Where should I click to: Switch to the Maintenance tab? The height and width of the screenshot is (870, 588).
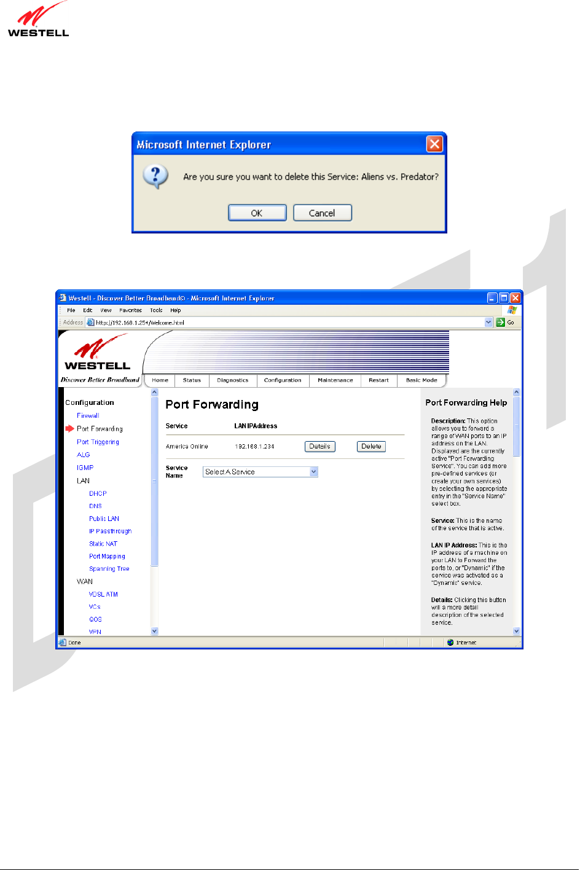point(335,380)
